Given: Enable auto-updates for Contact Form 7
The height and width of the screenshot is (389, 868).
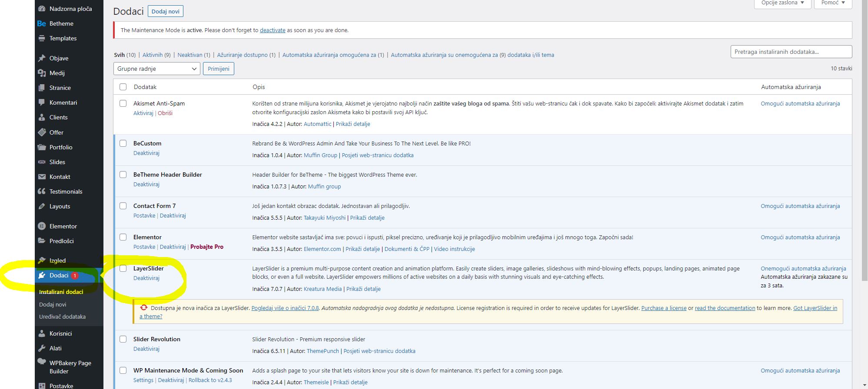Looking at the screenshot, I should (800, 206).
